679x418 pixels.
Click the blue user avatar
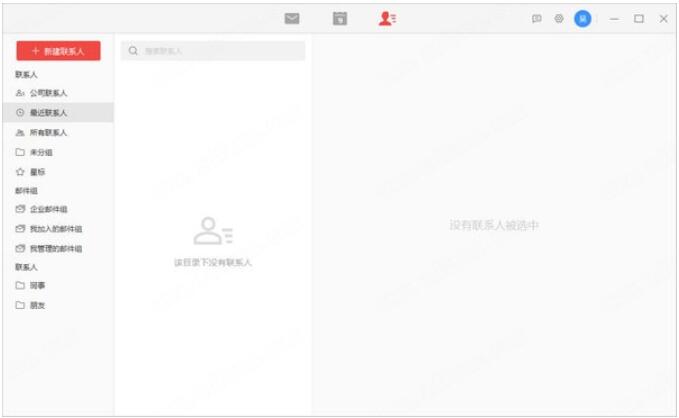click(582, 19)
